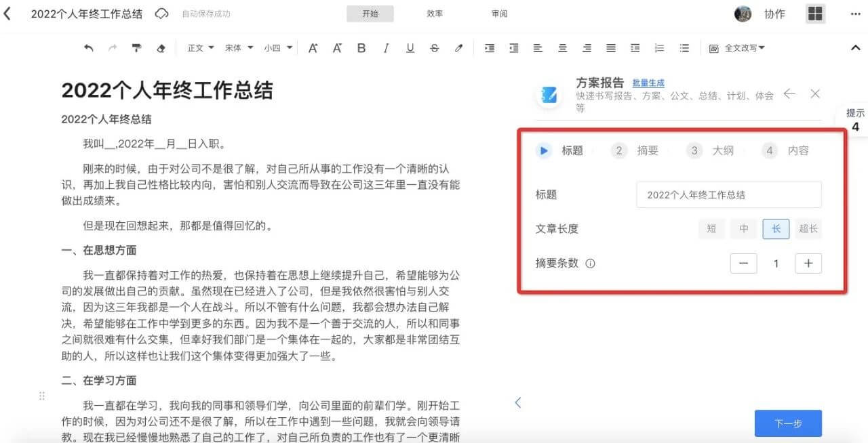The image size is (868, 443).
Task: Click the highlighter pen icon
Action: (459, 48)
